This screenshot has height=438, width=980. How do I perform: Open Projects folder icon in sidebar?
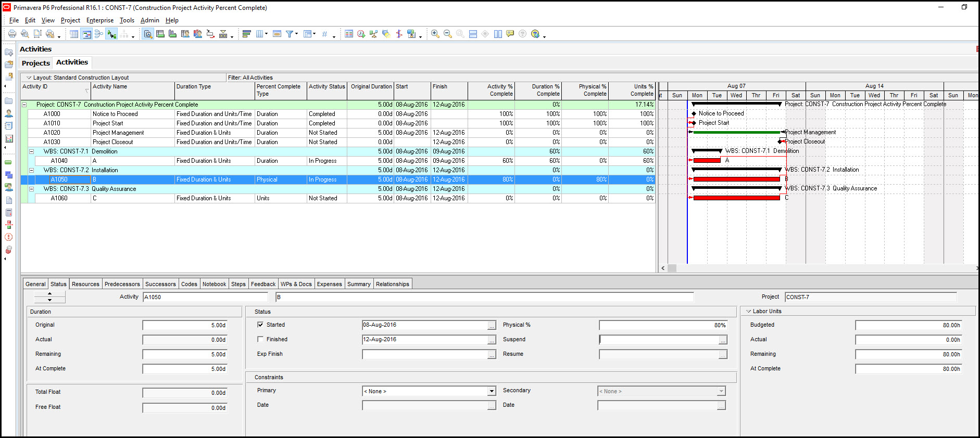tap(9, 100)
